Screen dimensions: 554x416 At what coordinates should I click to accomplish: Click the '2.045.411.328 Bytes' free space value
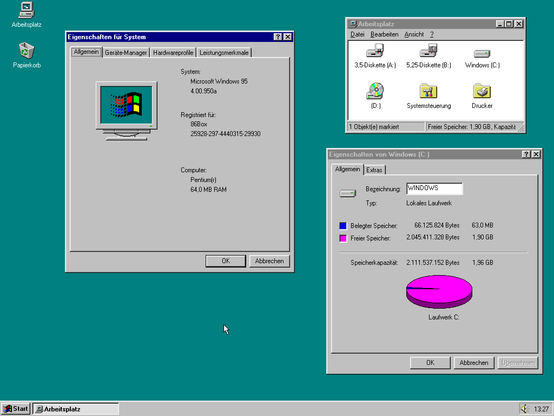(x=433, y=237)
